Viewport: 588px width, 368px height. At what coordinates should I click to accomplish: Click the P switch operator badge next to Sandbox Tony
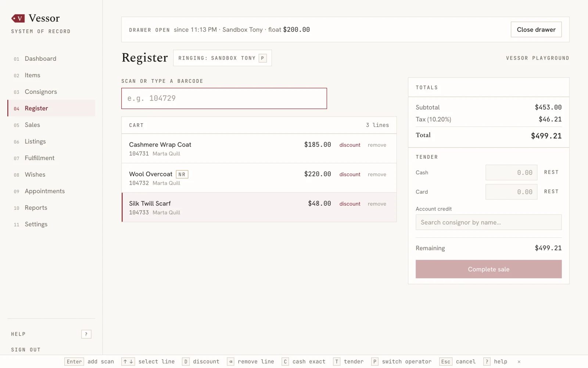(262, 58)
